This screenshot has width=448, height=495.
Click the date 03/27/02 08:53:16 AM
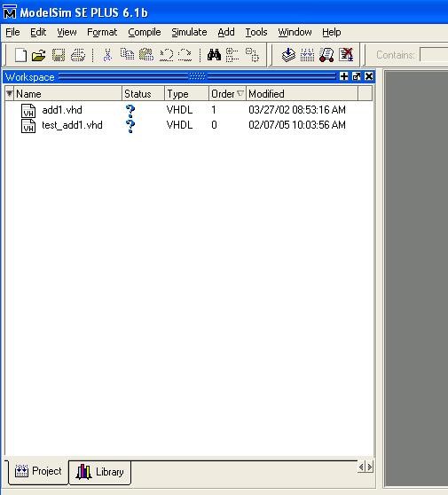pos(297,110)
